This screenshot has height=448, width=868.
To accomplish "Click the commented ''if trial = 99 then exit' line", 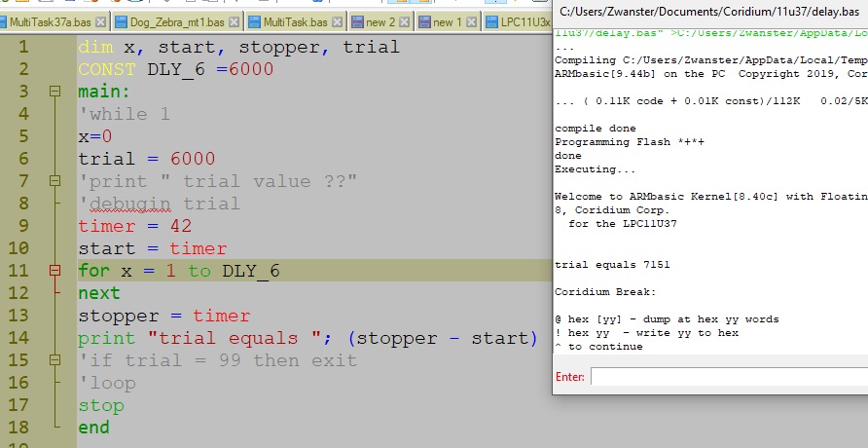I will [x=218, y=360].
